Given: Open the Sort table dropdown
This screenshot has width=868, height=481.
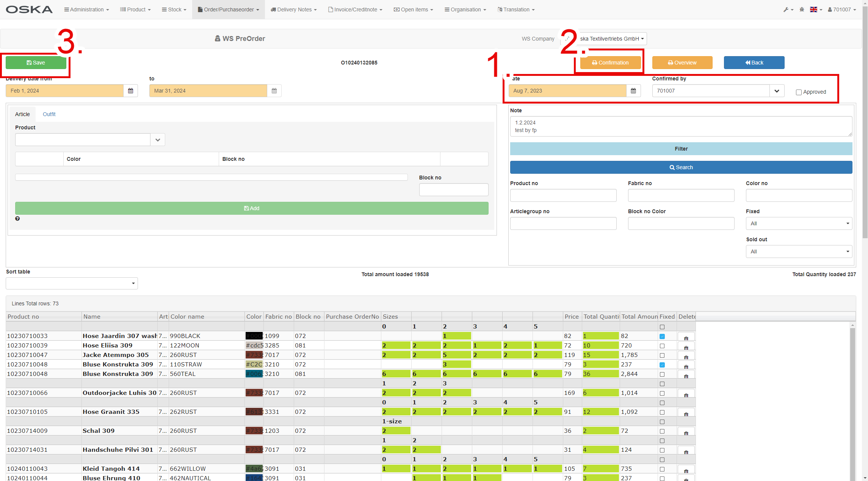Looking at the screenshot, I should point(72,283).
